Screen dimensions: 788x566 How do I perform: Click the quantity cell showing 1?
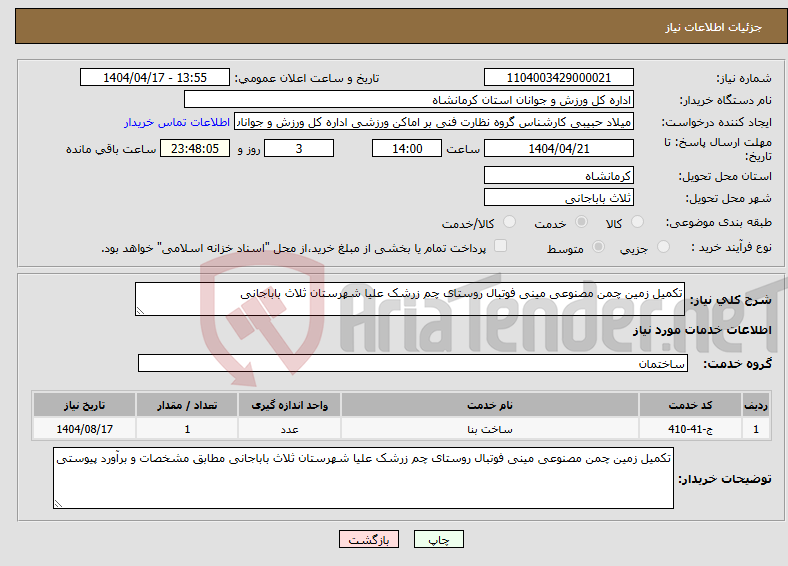coord(187,429)
